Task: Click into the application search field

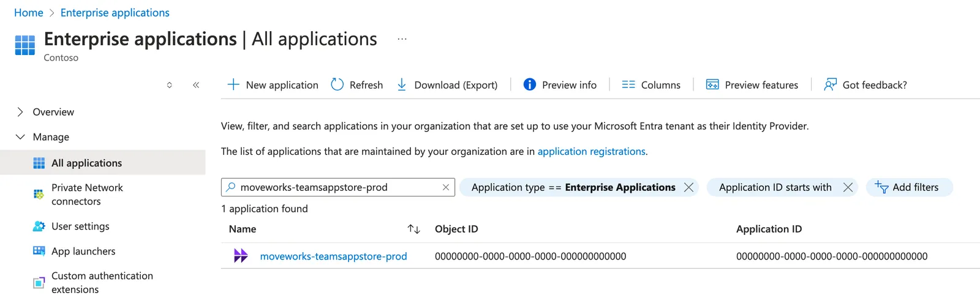Action: click(x=337, y=187)
